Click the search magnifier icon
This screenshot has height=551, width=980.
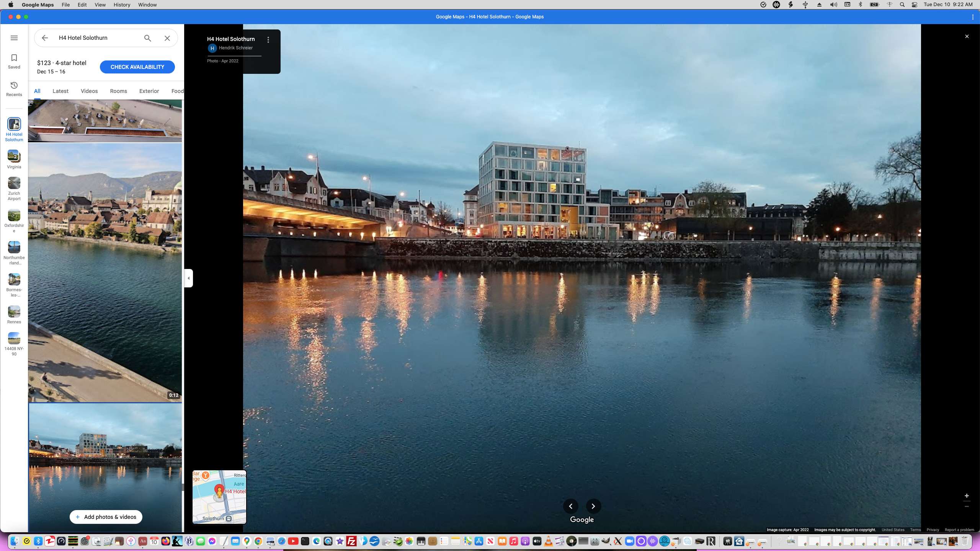point(147,38)
